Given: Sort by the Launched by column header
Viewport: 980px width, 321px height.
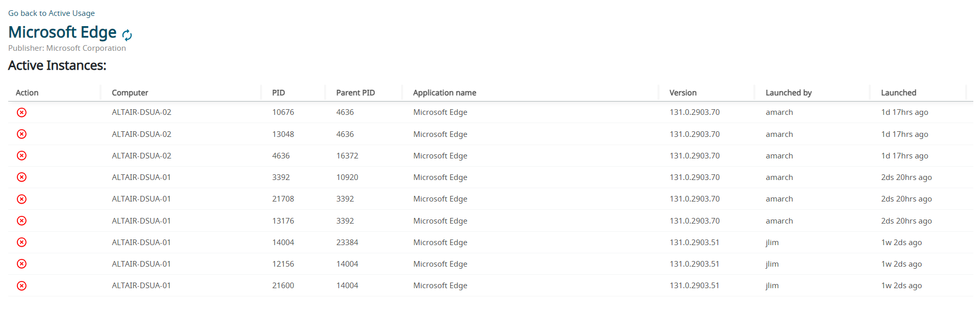Looking at the screenshot, I should (x=788, y=93).
